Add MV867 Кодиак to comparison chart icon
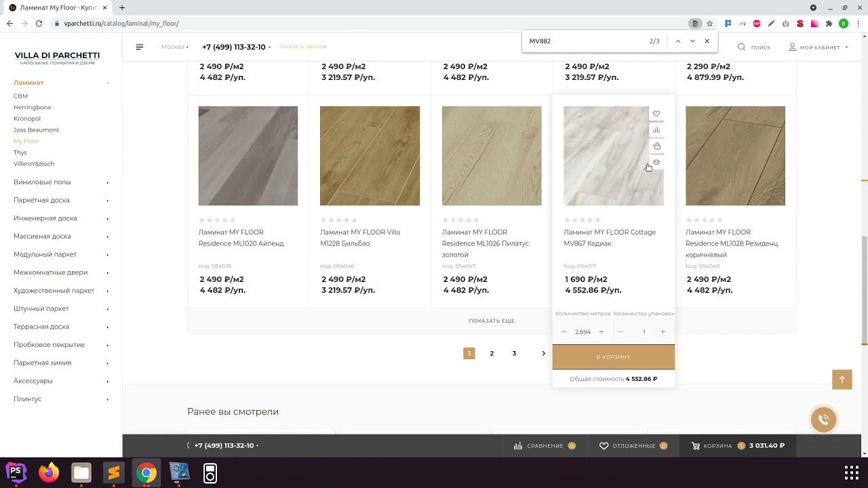868x488 pixels. coord(656,130)
